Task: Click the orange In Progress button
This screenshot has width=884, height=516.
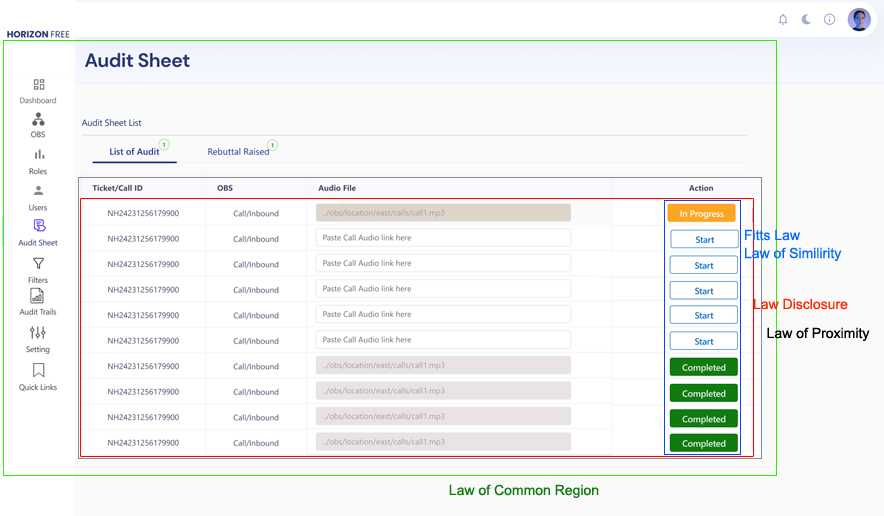Action: (x=702, y=214)
